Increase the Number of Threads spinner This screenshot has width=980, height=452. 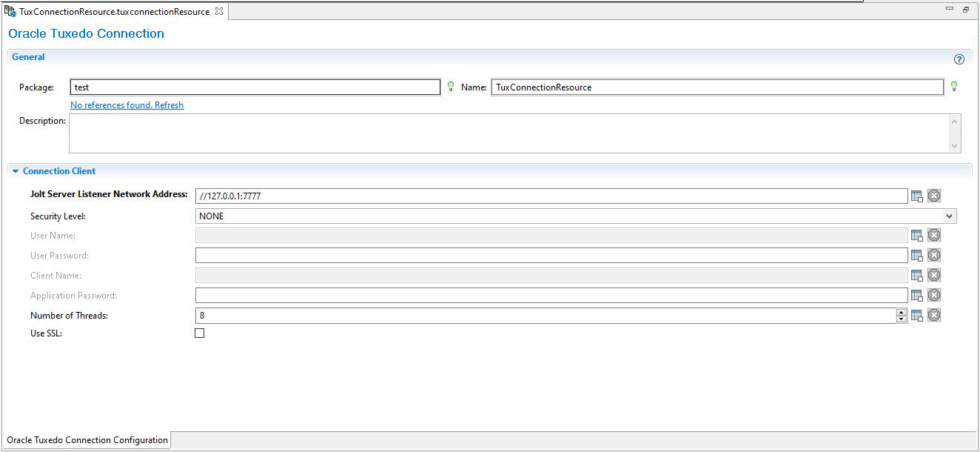click(902, 312)
